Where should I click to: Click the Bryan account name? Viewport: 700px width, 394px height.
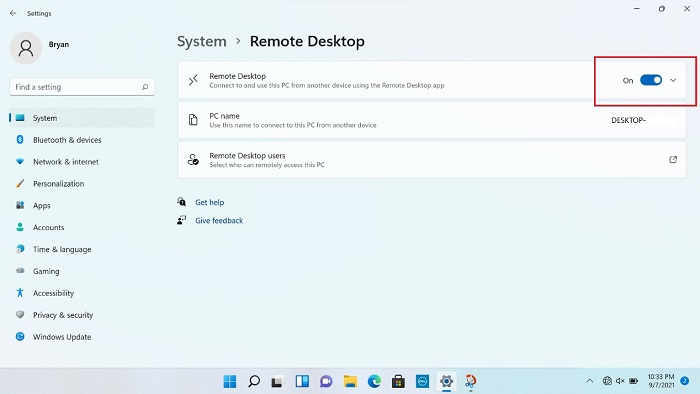point(59,45)
